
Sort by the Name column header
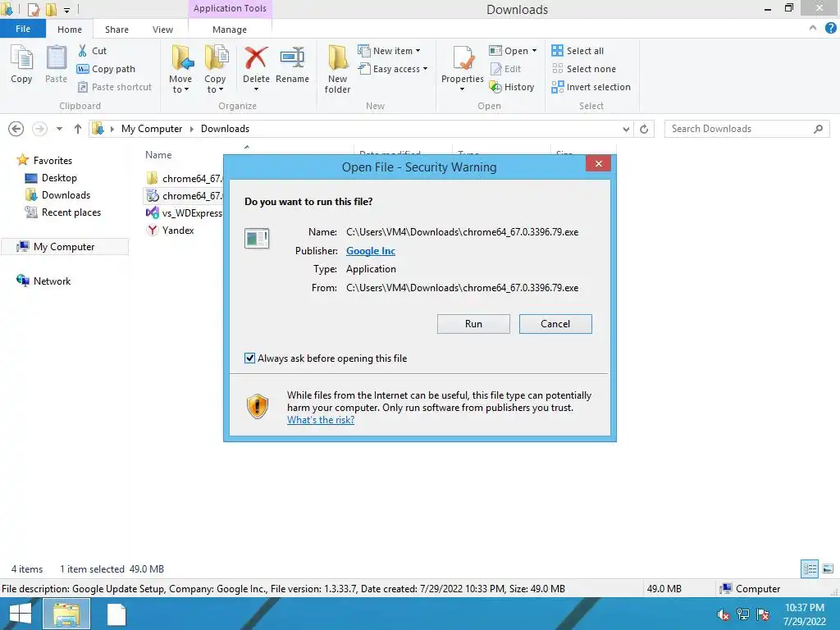pos(158,155)
